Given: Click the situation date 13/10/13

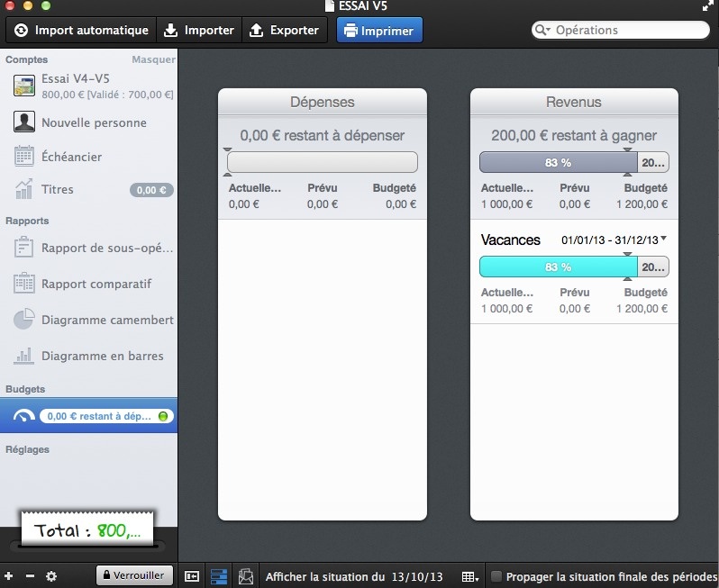Looking at the screenshot, I should (417, 576).
